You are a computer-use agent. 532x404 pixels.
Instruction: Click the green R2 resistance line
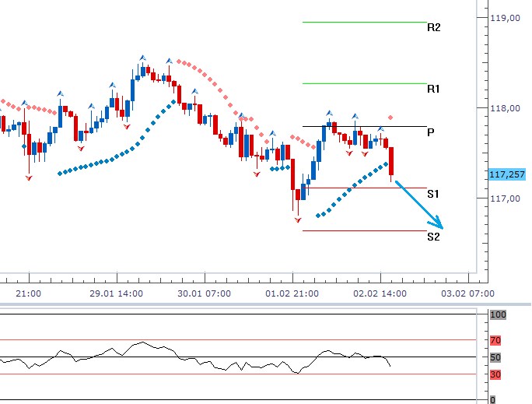click(x=364, y=22)
